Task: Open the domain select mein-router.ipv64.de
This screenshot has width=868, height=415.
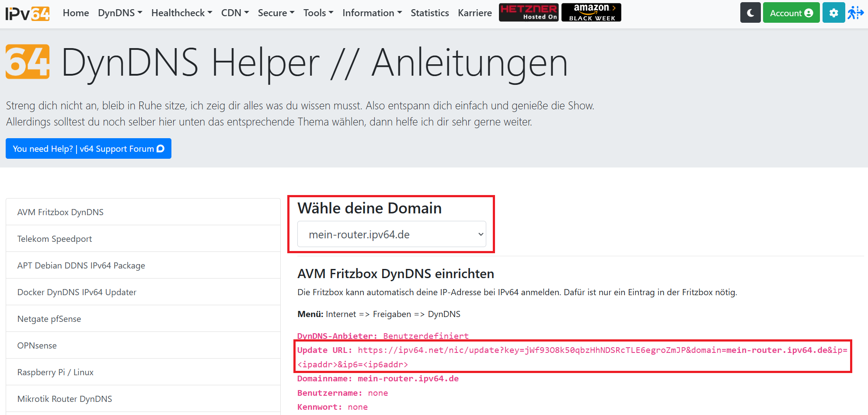Action: [x=391, y=234]
